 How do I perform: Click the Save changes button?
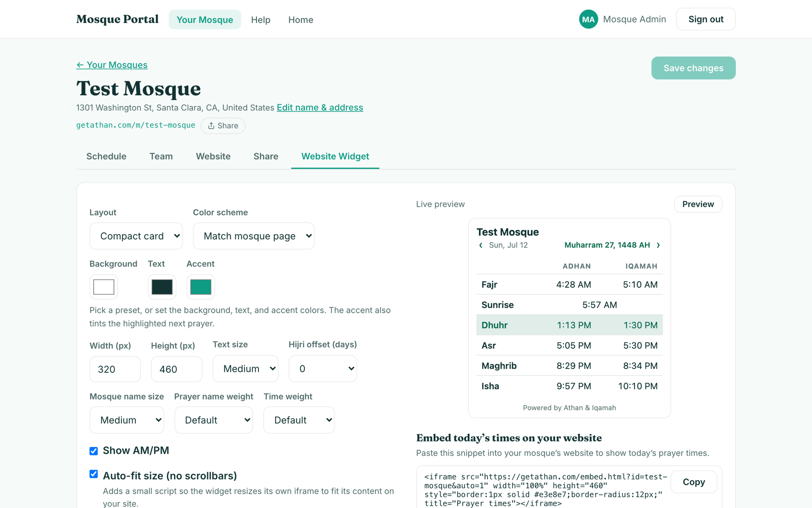pyautogui.click(x=693, y=68)
